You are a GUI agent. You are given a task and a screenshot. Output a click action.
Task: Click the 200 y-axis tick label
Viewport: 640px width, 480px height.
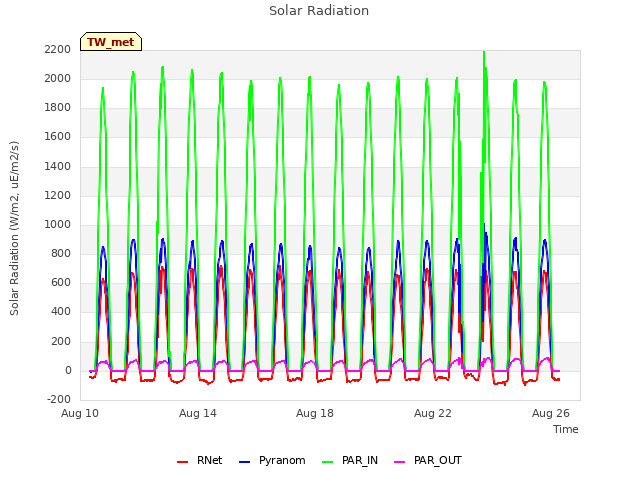[x=61, y=342]
